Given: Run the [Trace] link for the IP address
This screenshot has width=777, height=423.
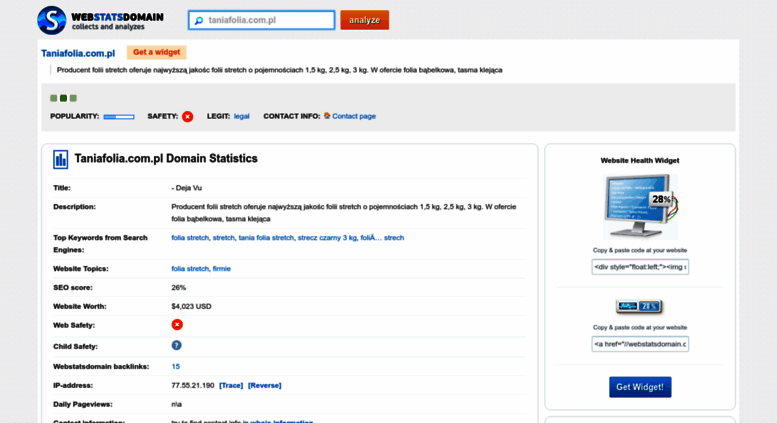Looking at the screenshot, I should (231, 385).
